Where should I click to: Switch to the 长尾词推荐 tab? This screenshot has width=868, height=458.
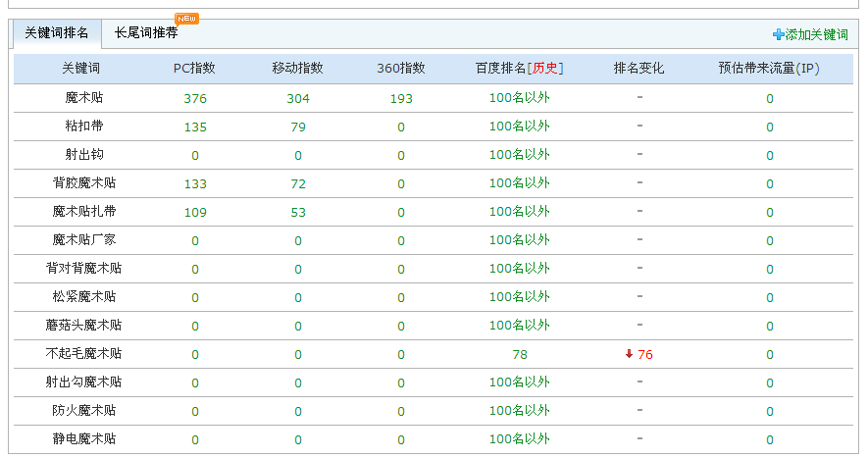[x=146, y=33]
